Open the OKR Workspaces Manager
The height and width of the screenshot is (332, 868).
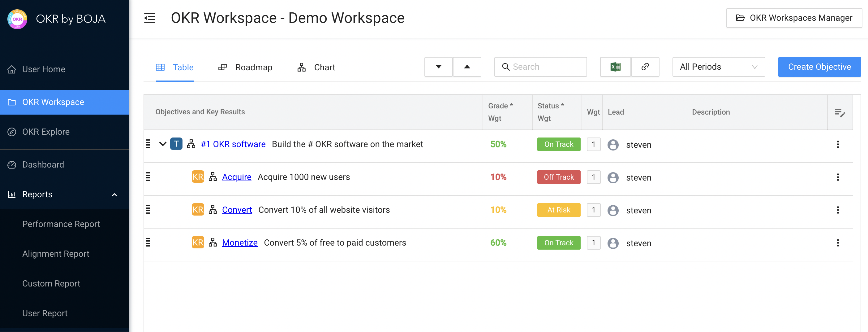coord(794,18)
